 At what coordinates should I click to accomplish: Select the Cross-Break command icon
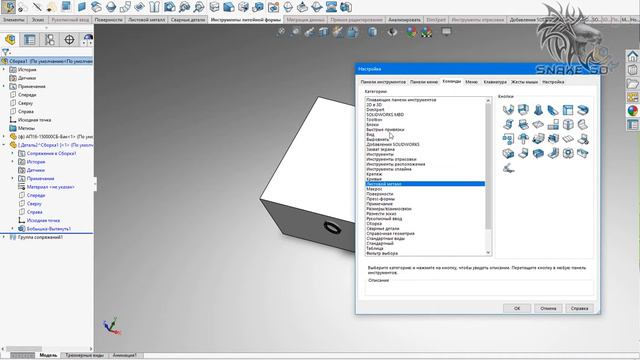(x=538, y=124)
